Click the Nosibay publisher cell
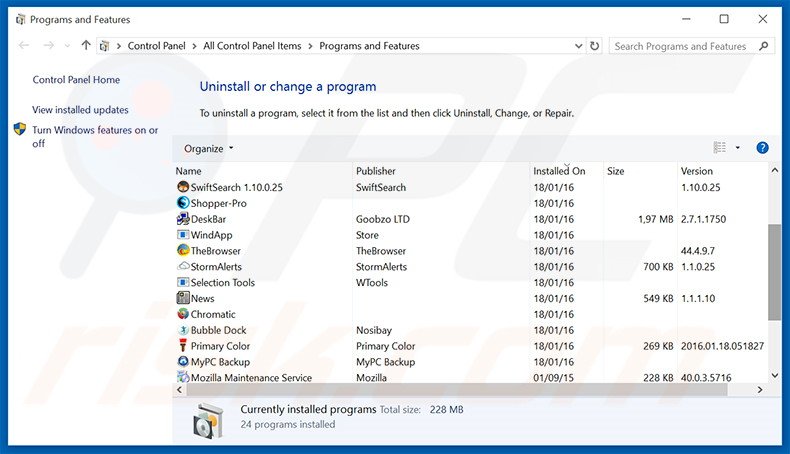 [373, 330]
